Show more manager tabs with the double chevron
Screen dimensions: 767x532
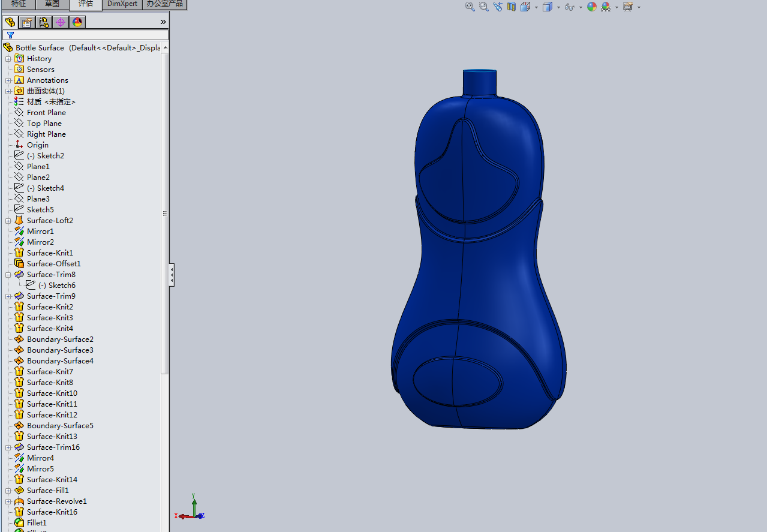163,22
